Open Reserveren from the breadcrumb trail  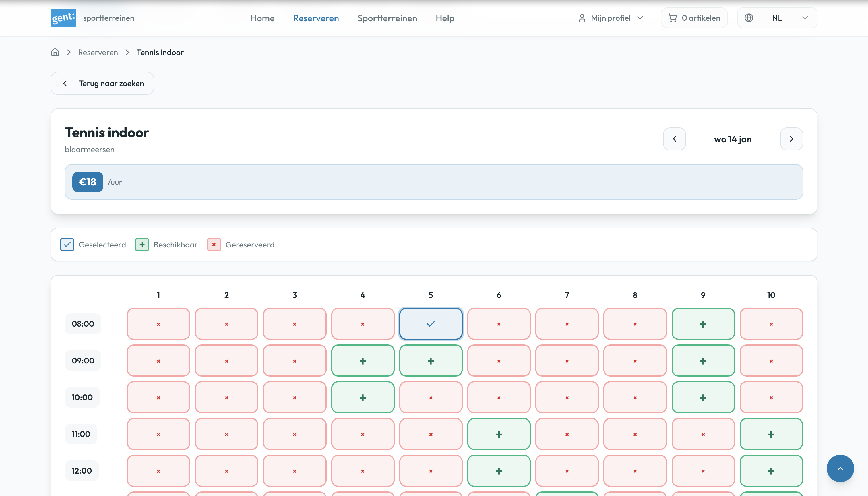click(x=98, y=52)
